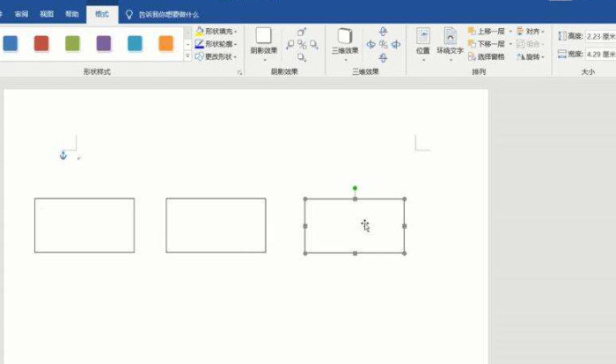Pick the red shape style swatch
616x364 pixels.
[x=41, y=43]
